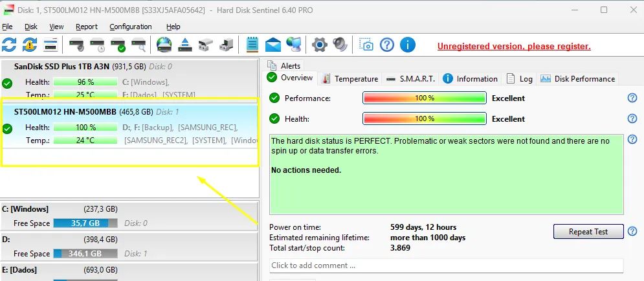Click the stacked drives toolbar icon
The width and height of the screenshot is (644, 281).
coord(206,45)
